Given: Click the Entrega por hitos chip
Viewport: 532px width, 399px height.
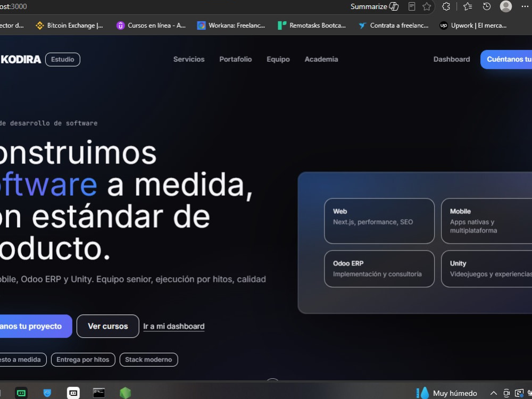Looking at the screenshot, I should (x=83, y=360).
